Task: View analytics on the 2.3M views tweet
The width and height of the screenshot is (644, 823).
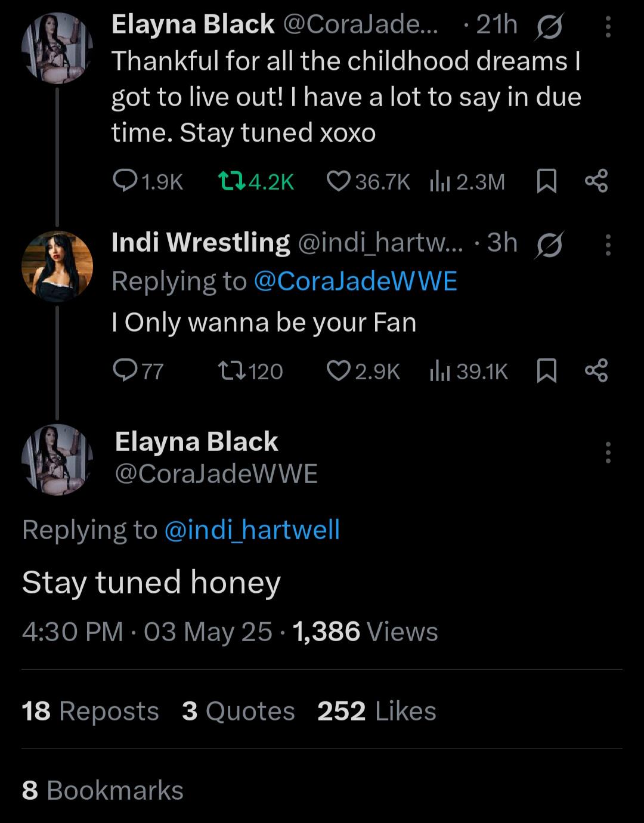Action: coord(439,181)
